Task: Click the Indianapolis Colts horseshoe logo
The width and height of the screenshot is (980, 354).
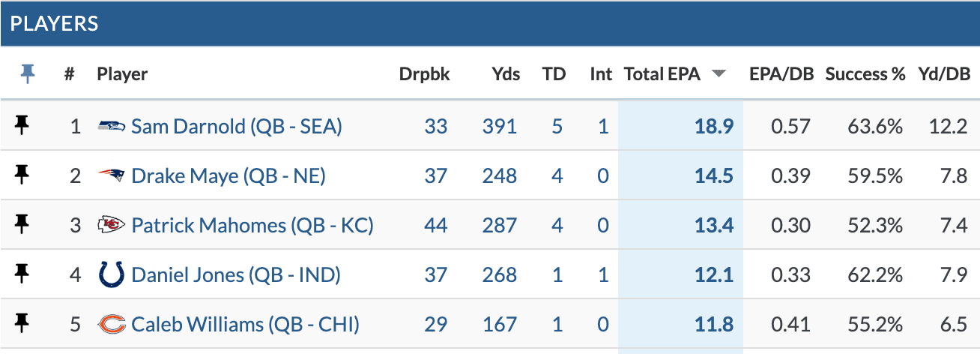Action: (x=111, y=275)
